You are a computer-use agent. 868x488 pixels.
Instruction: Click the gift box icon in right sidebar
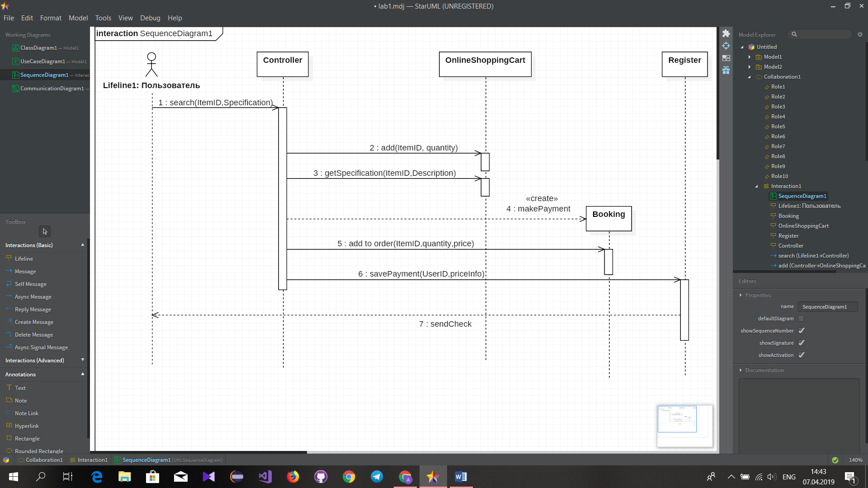726,70
